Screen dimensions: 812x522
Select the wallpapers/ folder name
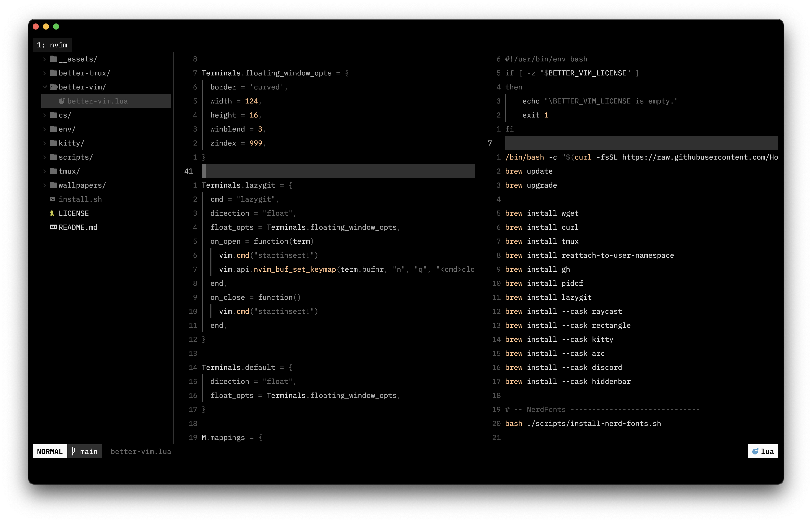[x=82, y=185]
